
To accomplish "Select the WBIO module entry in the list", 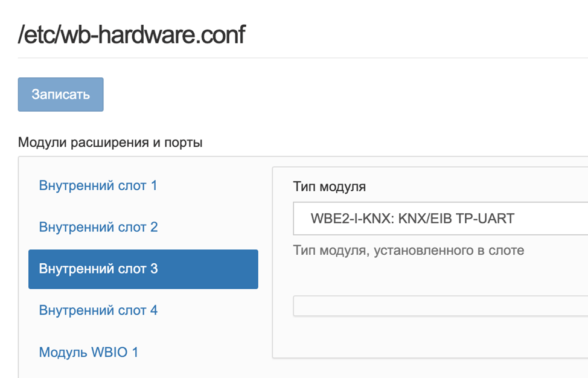I will coord(89,353).
